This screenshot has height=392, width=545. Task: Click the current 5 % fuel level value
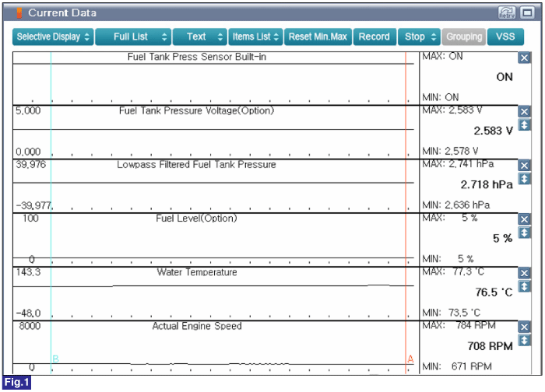[503, 239]
